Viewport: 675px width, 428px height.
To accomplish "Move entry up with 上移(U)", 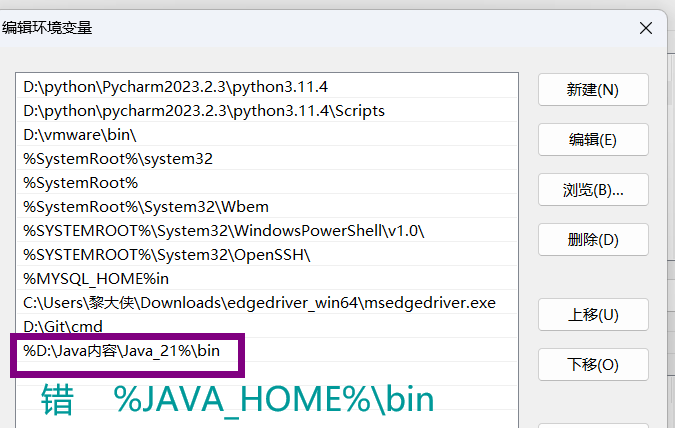I will [593, 314].
